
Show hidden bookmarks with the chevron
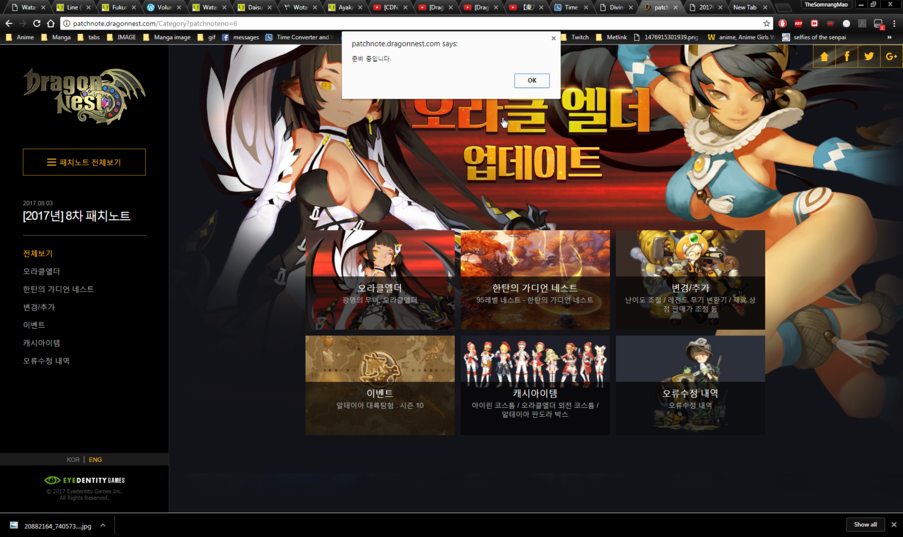889,37
